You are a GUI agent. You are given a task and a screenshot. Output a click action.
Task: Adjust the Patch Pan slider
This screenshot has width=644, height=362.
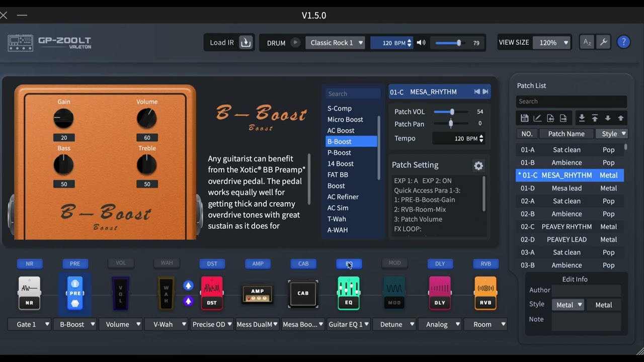(x=450, y=124)
